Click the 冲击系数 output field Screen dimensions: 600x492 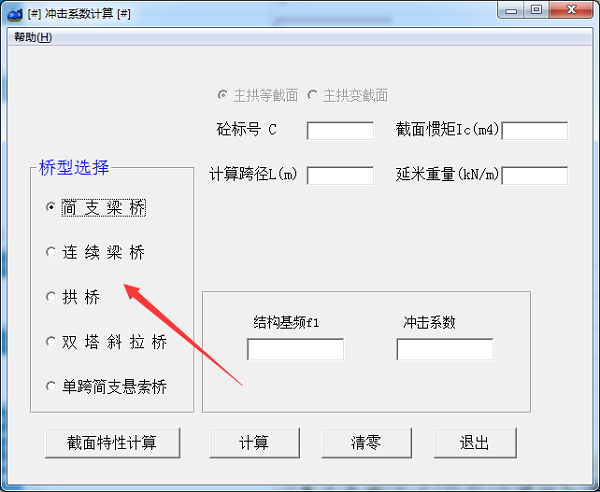[445, 349]
